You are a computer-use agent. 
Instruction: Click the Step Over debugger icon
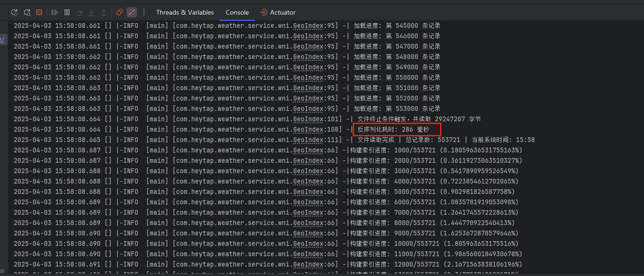coord(79,12)
